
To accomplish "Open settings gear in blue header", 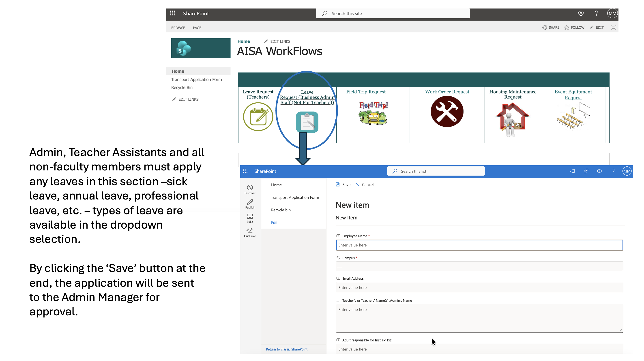I will tap(599, 171).
